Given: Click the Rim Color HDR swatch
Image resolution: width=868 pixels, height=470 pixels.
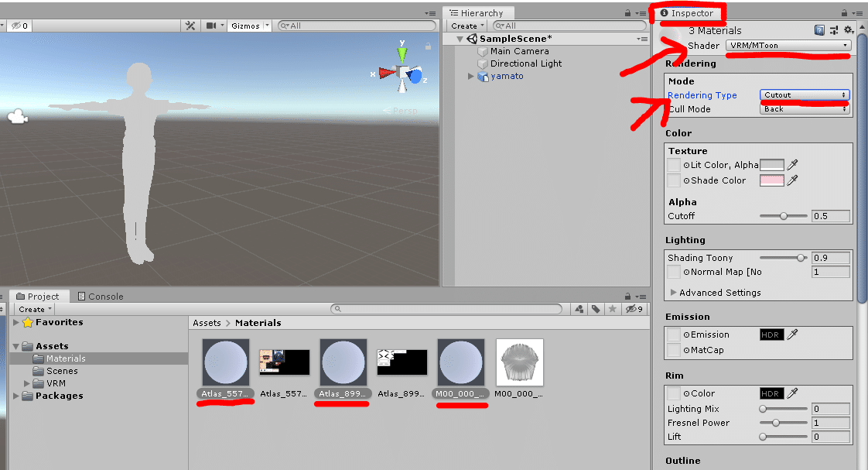Looking at the screenshot, I should [771, 393].
